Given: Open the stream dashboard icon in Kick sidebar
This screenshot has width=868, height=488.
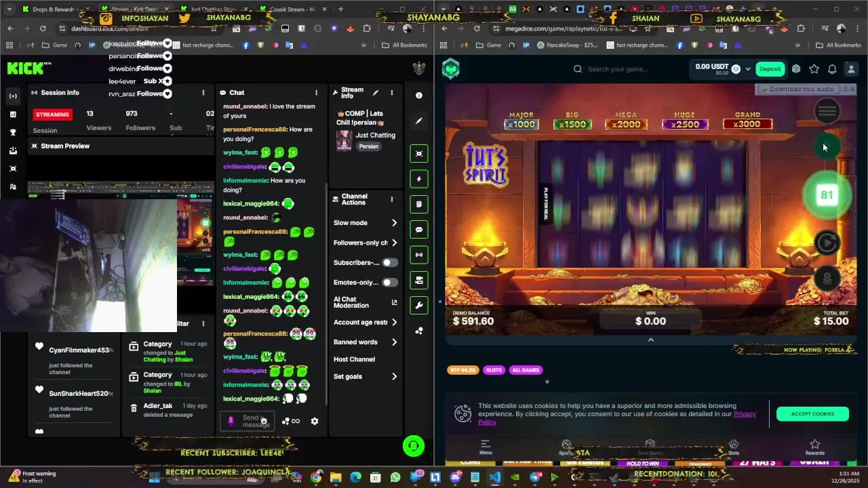Looking at the screenshot, I should click(13, 96).
